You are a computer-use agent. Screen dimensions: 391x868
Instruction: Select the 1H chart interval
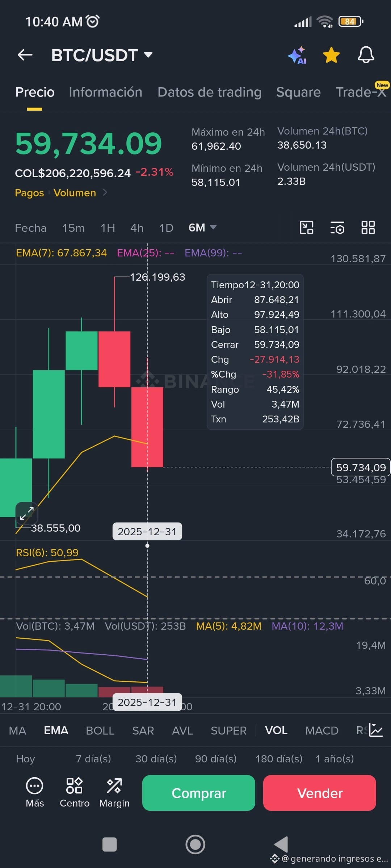[x=108, y=228]
